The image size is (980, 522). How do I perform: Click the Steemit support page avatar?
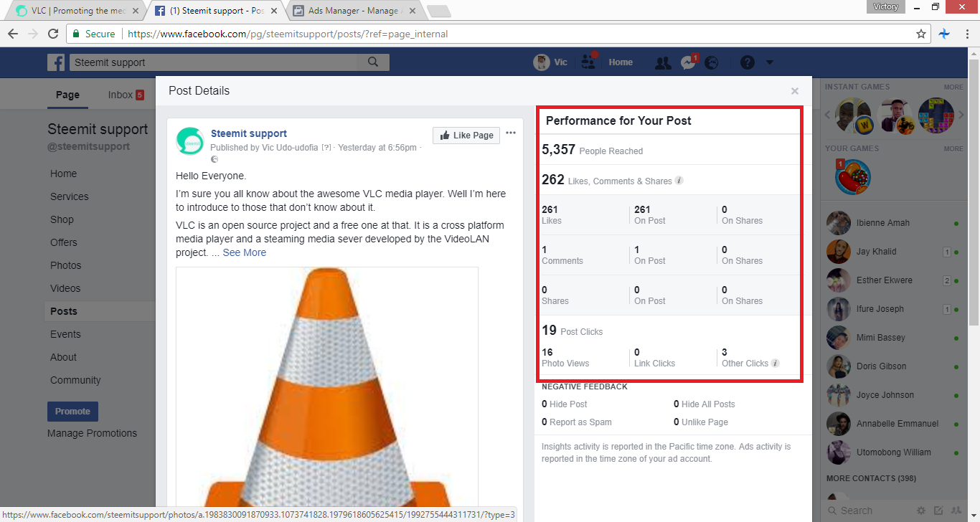[190, 141]
